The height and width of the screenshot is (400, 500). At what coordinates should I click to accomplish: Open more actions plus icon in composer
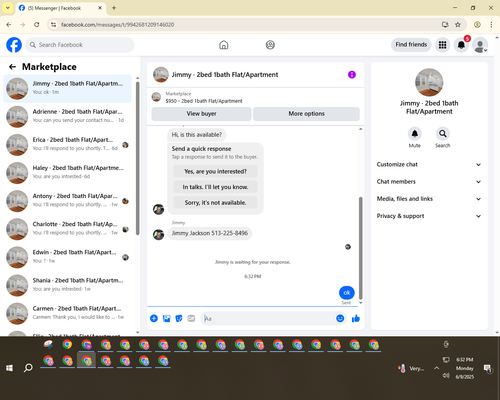click(154, 318)
